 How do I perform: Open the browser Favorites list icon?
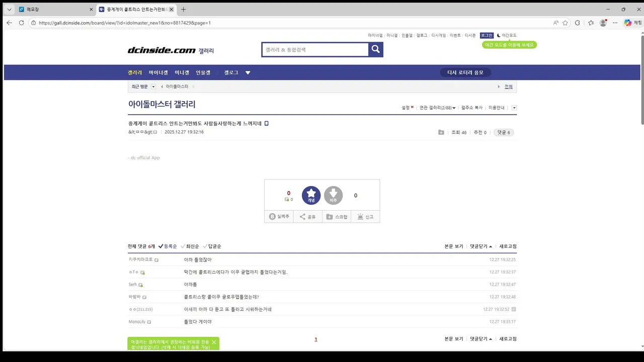591,23
